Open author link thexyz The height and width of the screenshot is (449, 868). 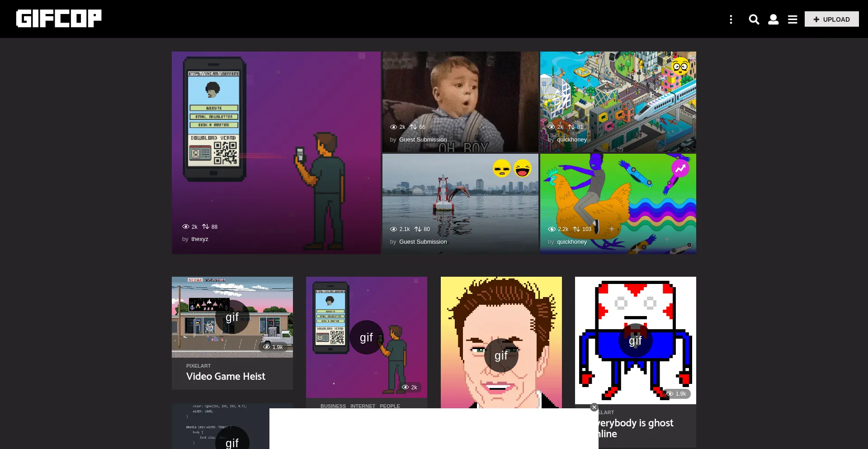coord(199,239)
